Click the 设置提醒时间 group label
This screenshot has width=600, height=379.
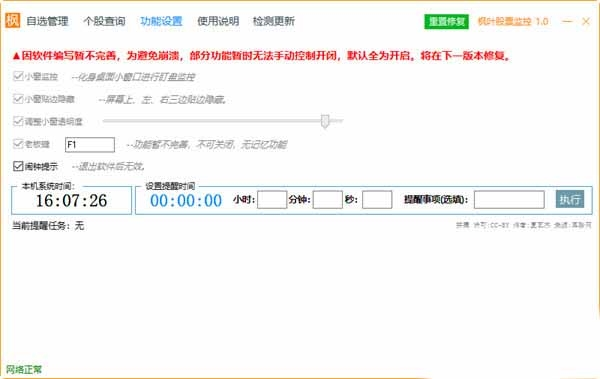(170, 186)
